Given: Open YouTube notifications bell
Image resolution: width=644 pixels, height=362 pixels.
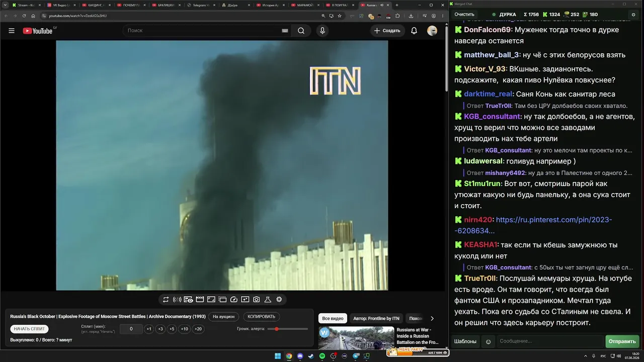Looking at the screenshot, I should pos(414,31).
